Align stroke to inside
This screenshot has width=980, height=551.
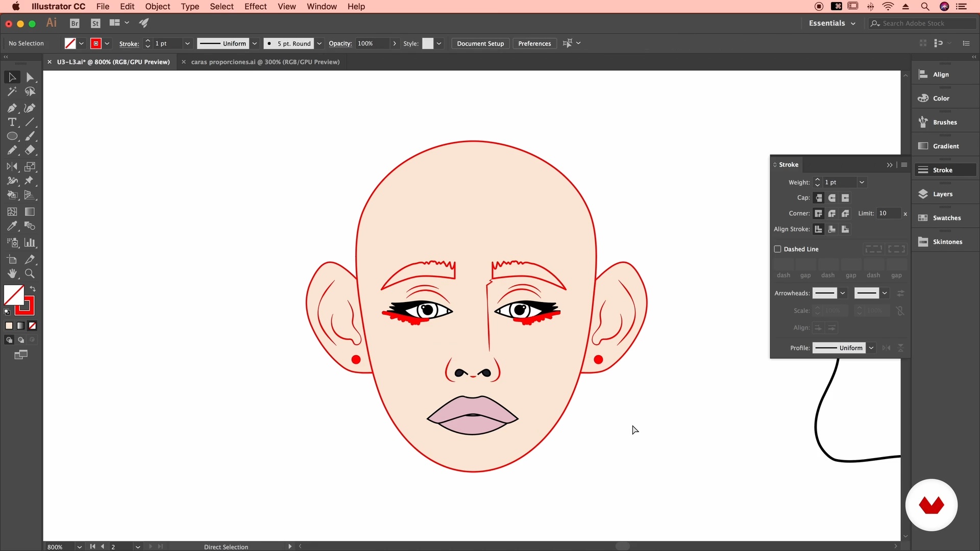pos(832,230)
